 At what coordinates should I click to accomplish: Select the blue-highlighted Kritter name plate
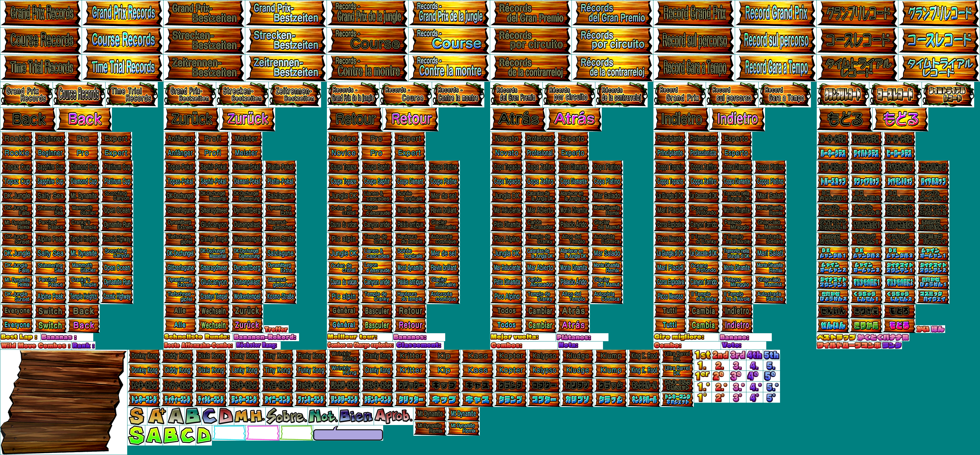[411, 370]
